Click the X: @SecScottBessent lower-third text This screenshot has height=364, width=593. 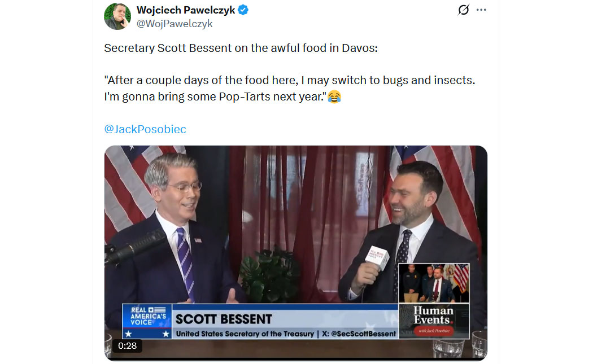coord(359,334)
